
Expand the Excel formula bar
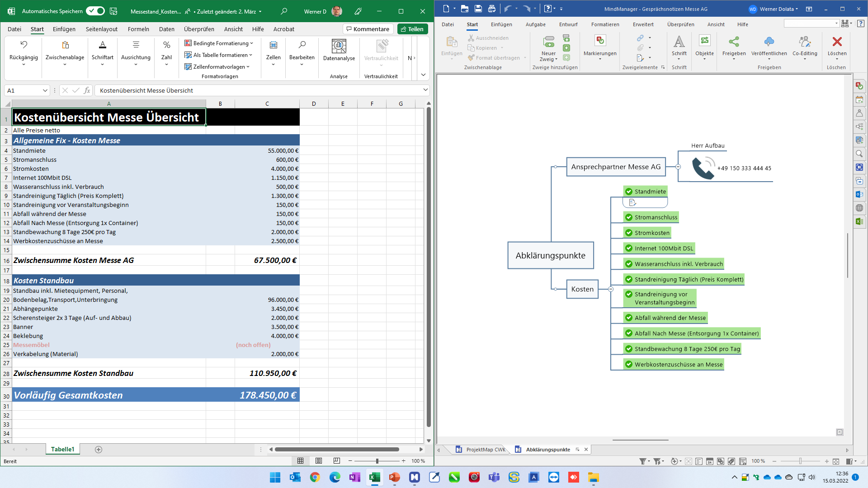coord(425,90)
